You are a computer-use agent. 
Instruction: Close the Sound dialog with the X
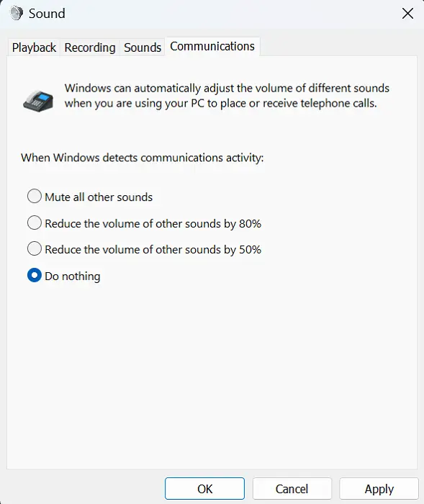pos(407,14)
